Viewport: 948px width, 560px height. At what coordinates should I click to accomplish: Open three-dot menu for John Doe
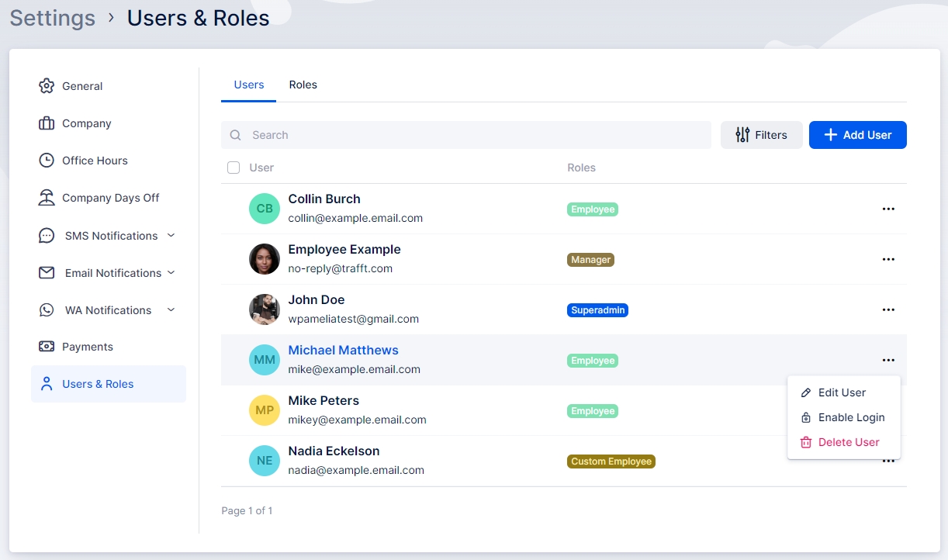click(888, 309)
